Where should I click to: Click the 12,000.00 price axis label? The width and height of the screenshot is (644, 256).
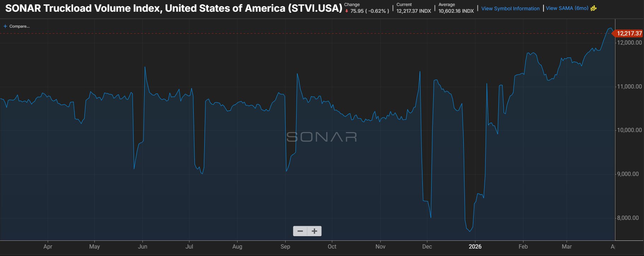[x=629, y=42]
